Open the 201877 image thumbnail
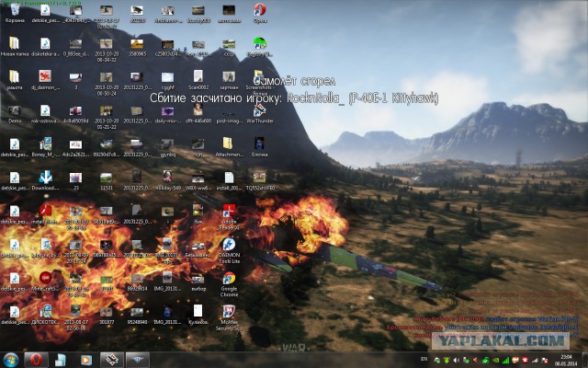 click(x=107, y=315)
